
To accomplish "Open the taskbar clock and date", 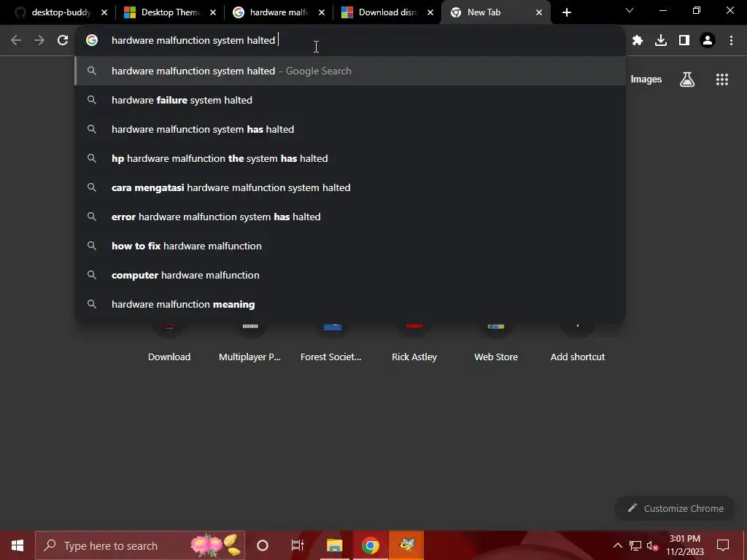I will pyautogui.click(x=684, y=545).
